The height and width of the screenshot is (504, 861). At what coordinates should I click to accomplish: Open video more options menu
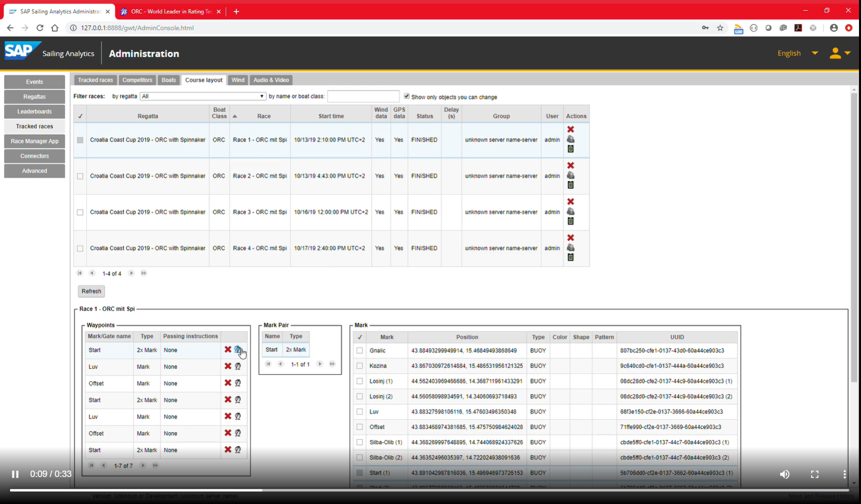pyautogui.click(x=845, y=474)
